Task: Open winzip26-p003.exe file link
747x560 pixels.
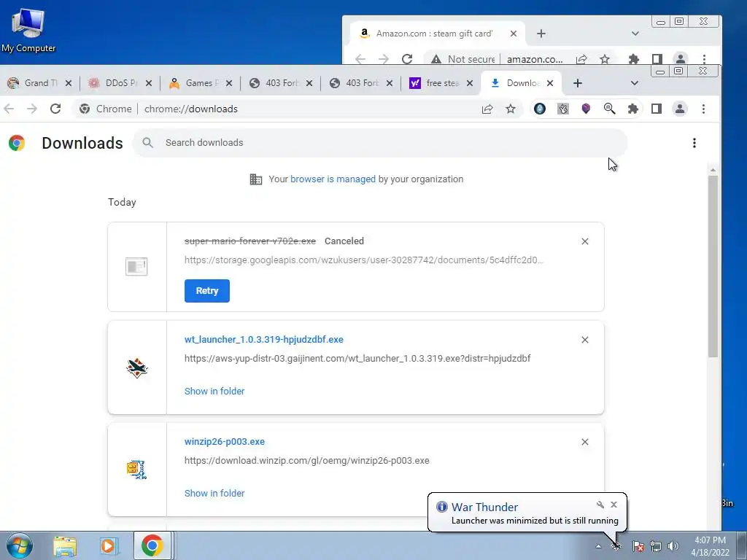Action: [x=225, y=441]
